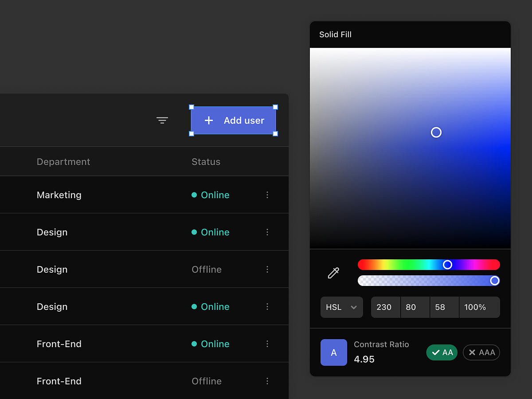Open the kebab menu on the online Front-End row
Screen dimensions: 532x399
(267, 344)
